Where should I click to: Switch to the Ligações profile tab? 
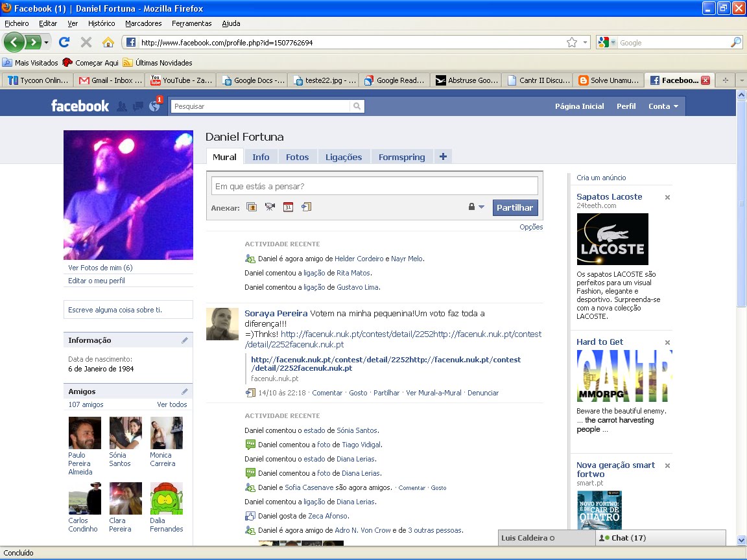point(344,157)
